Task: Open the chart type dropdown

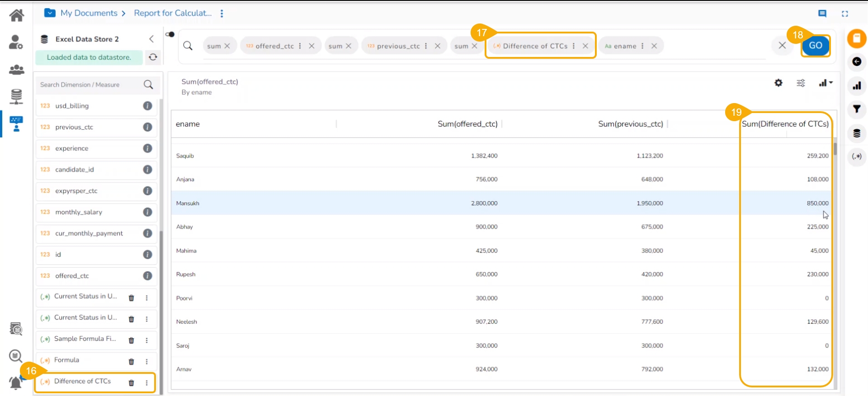Action: click(x=826, y=83)
